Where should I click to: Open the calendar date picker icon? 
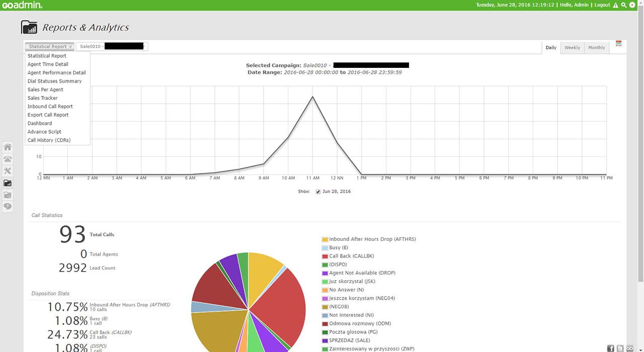pos(619,43)
